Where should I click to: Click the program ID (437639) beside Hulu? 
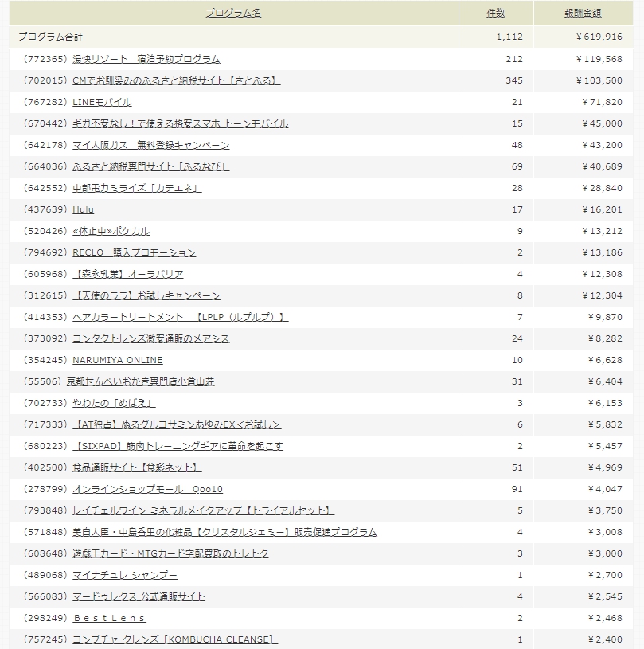(x=45, y=210)
